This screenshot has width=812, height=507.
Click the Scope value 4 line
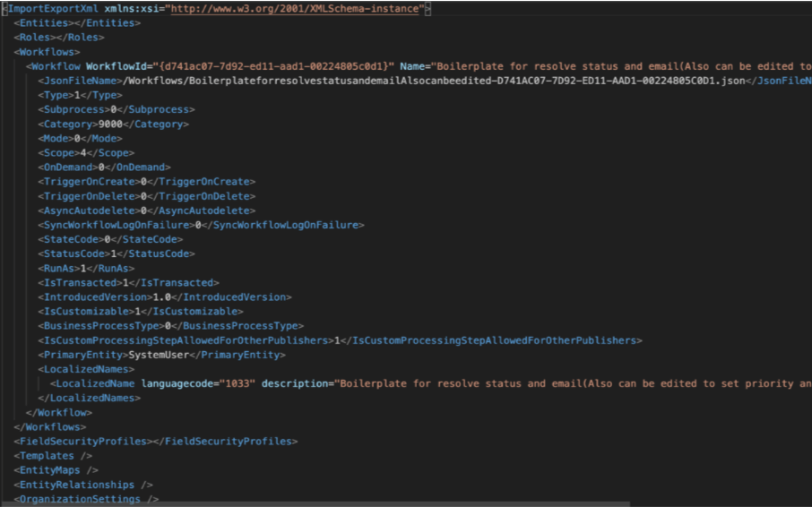coord(86,153)
